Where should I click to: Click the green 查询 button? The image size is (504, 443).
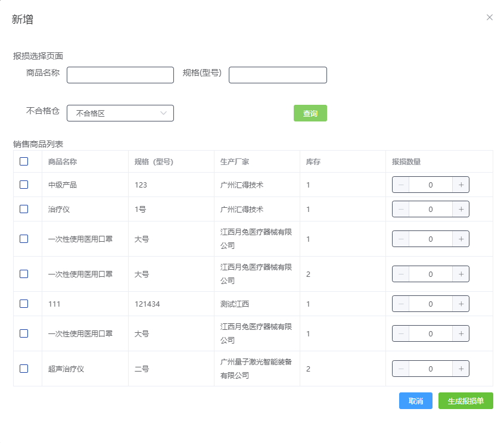coord(310,114)
